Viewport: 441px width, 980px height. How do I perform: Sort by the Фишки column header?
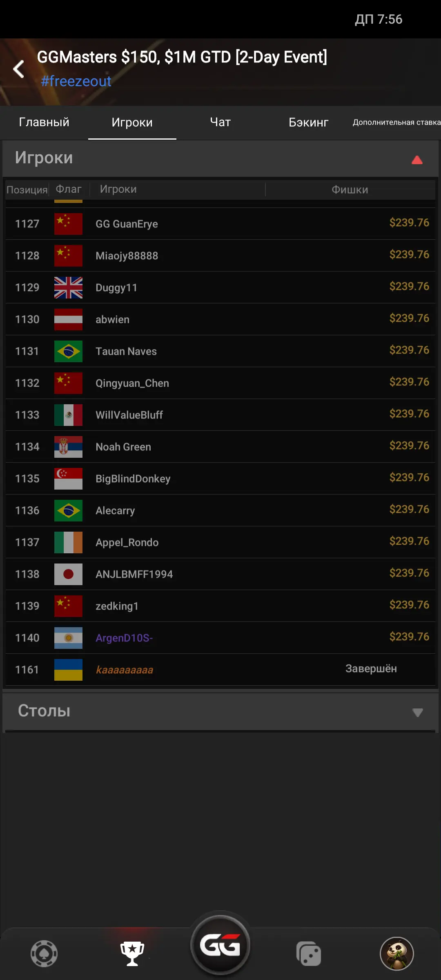coord(350,189)
